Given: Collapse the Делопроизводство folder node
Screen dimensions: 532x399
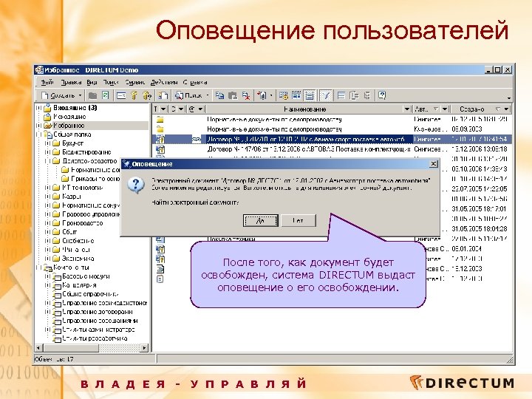Looking at the screenshot, I should pyautogui.click(x=48, y=161).
